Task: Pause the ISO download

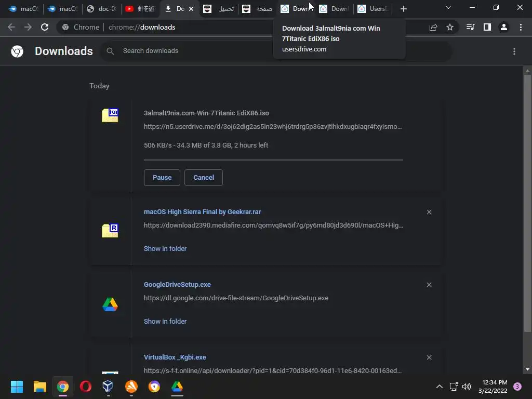Action: pyautogui.click(x=162, y=178)
